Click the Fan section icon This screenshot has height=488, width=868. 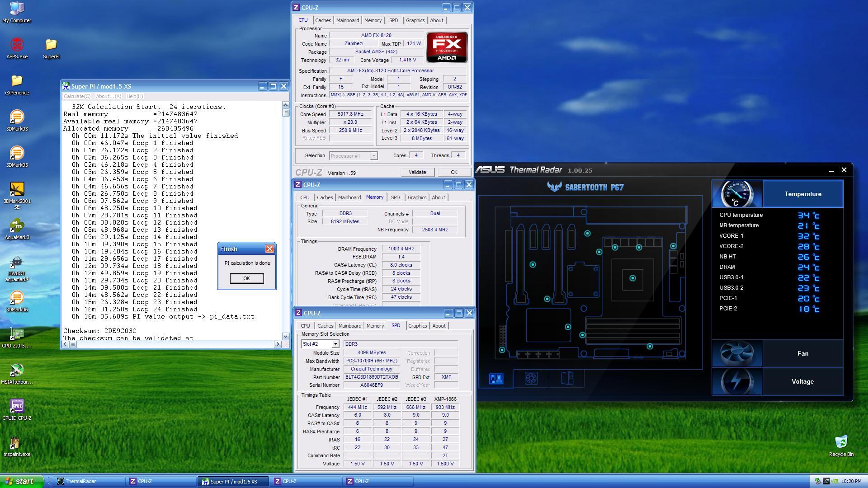[x=737, y=353]
